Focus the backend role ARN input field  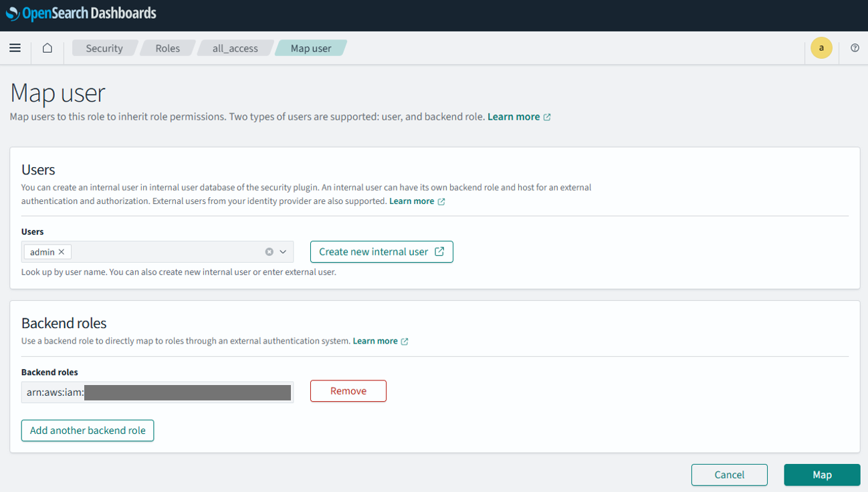[157, 392]
